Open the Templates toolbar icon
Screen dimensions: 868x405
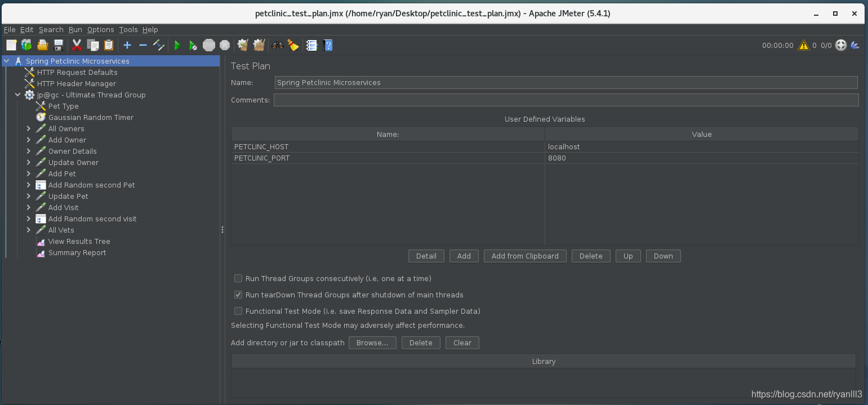click(x=26, y=45)
